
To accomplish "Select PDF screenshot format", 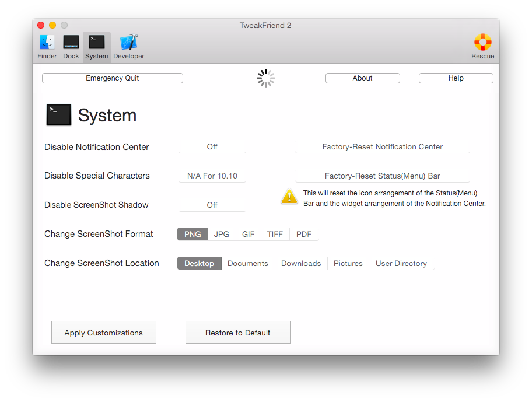I will pyautogui.click(x=304, y=234).
